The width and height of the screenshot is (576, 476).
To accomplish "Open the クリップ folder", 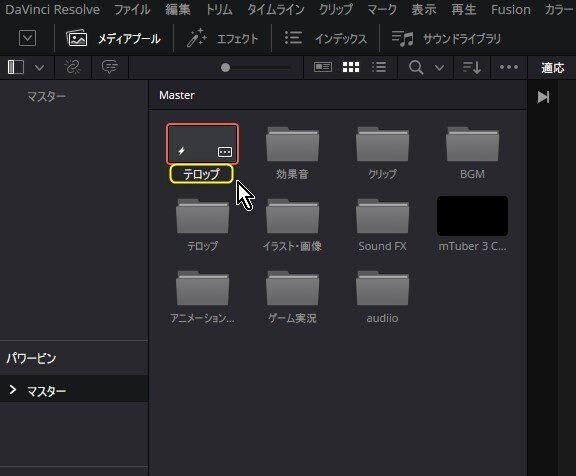I will click(x=382, y=144).
